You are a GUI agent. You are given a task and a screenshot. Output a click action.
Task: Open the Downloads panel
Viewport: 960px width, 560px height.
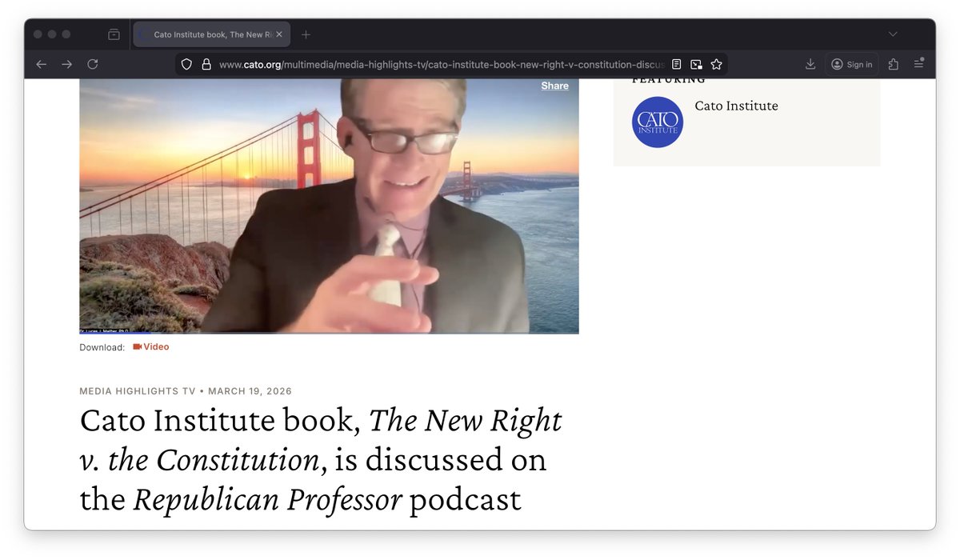click(x=810, y=64)
